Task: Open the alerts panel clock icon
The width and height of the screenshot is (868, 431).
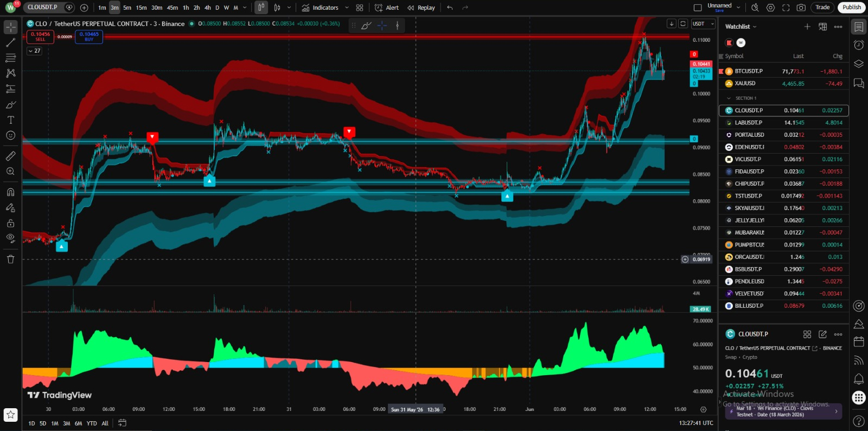Action: pos(858,45)
